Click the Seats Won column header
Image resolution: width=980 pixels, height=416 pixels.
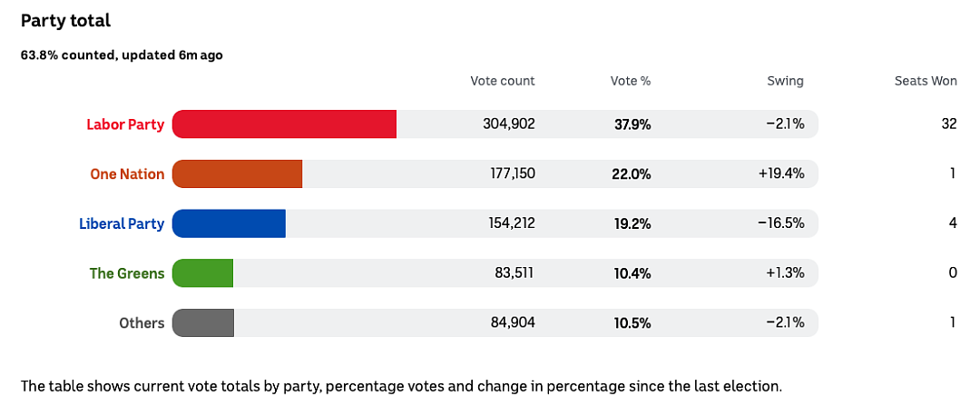(x=926, y=81)
